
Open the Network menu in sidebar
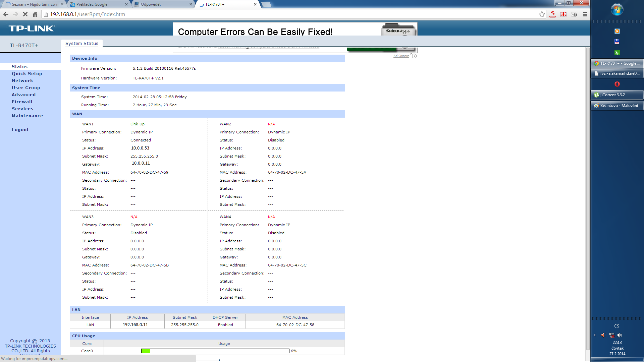pyautogui.click(x=22, y=80)
